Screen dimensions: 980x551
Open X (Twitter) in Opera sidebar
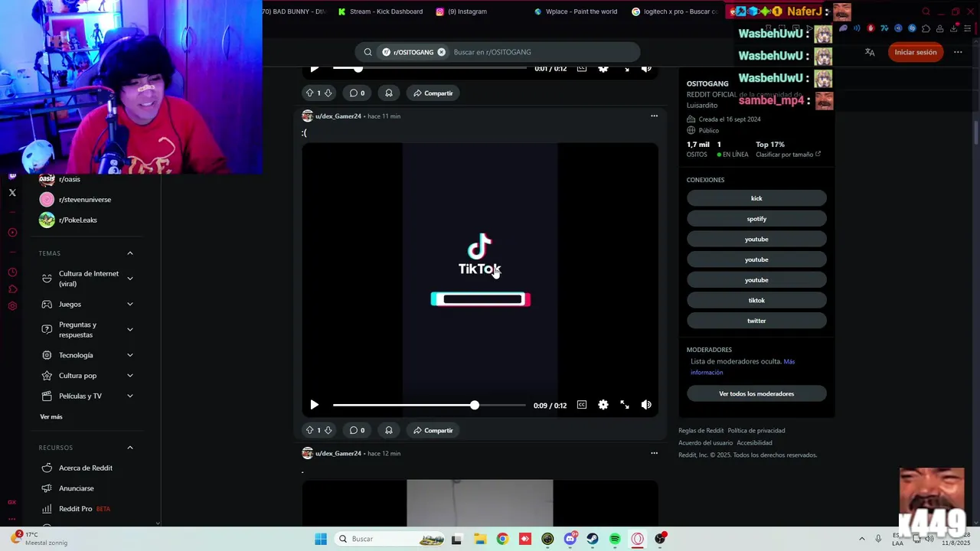[12, 193]
